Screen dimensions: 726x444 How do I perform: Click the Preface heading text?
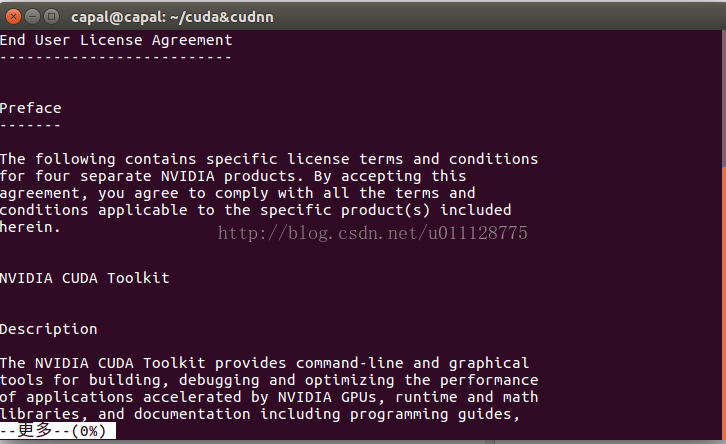pyautogui.click(x=31, y=108)
